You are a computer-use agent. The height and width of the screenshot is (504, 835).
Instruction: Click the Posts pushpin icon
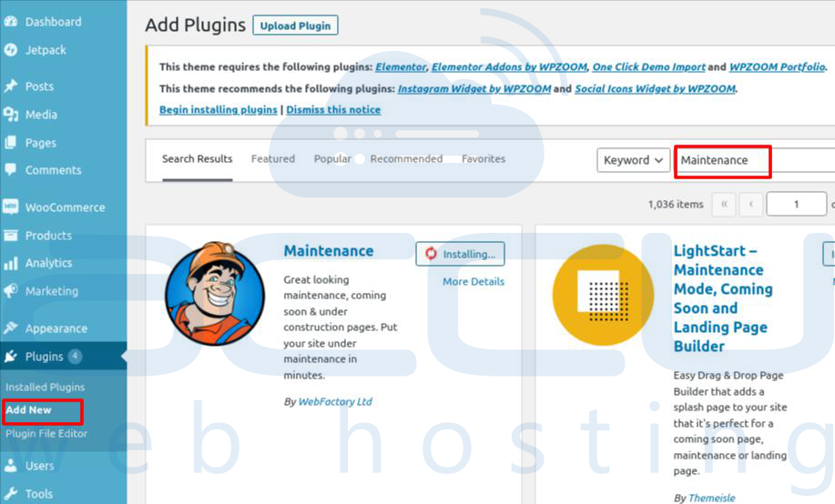(11, 86)
